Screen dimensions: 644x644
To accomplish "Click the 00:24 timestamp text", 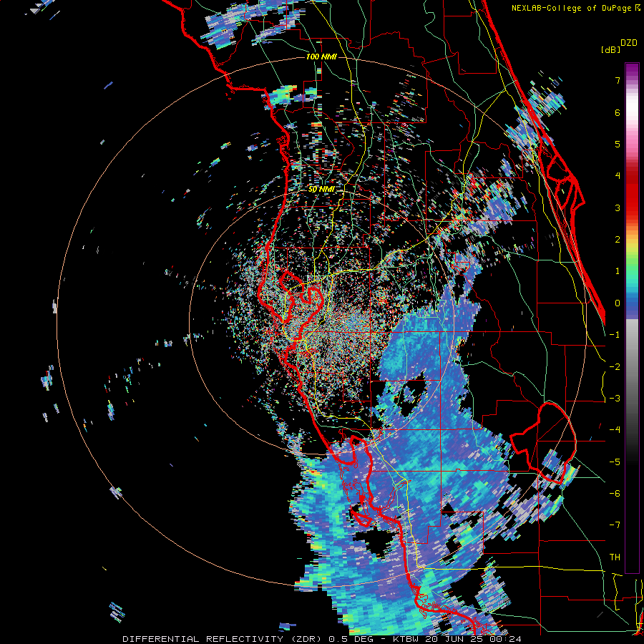I will pos(507,639).
